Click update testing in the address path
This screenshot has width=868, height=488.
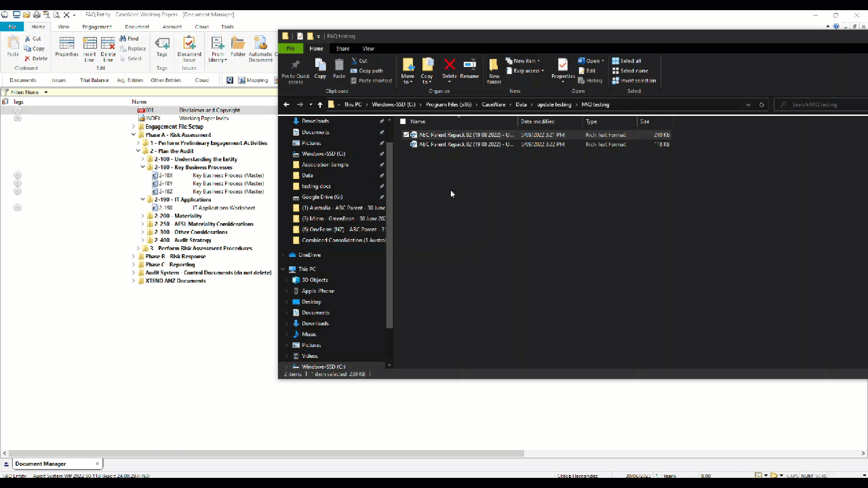tap(554, 104)
